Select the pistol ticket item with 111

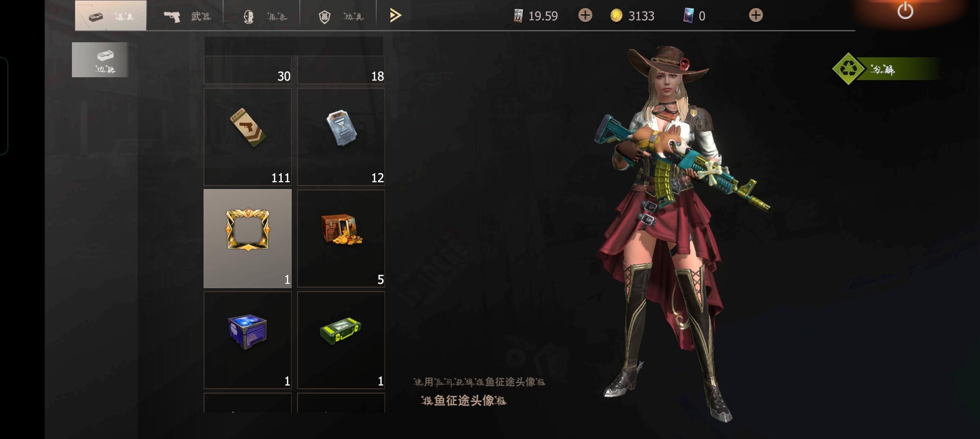(247, 137)
